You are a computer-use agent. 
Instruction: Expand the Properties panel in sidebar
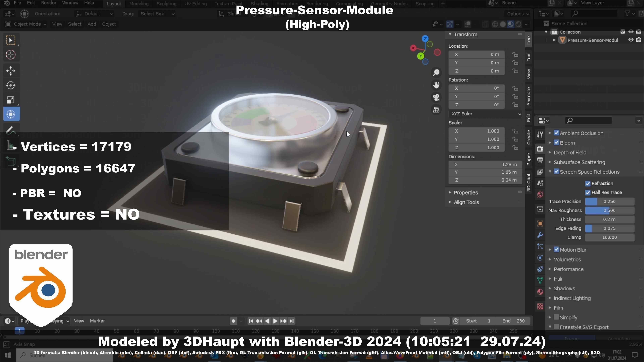tap(450, 192)
